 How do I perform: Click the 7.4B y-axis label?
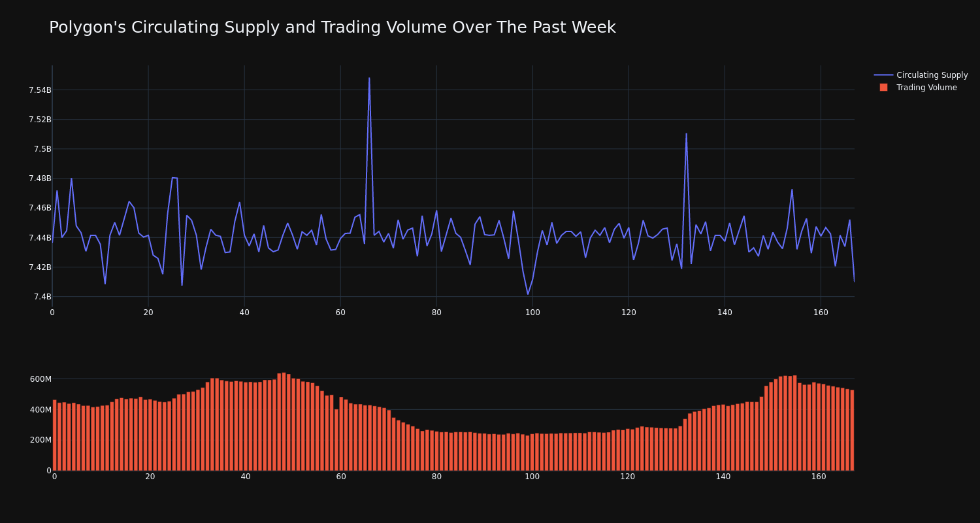point(42,297)
